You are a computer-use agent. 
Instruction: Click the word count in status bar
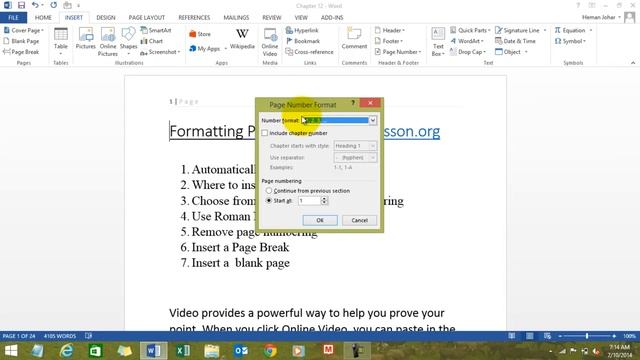[x=60, y=336]
